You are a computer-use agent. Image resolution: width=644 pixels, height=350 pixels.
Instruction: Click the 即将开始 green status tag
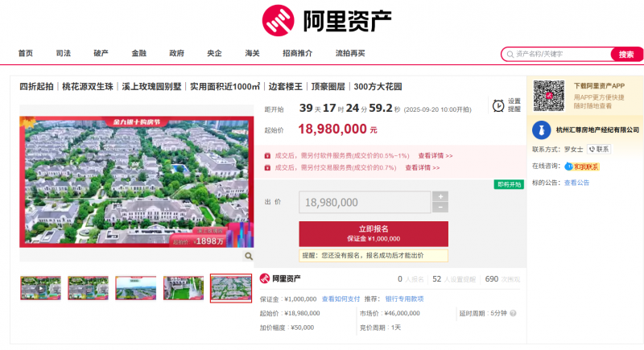point(509,184)
